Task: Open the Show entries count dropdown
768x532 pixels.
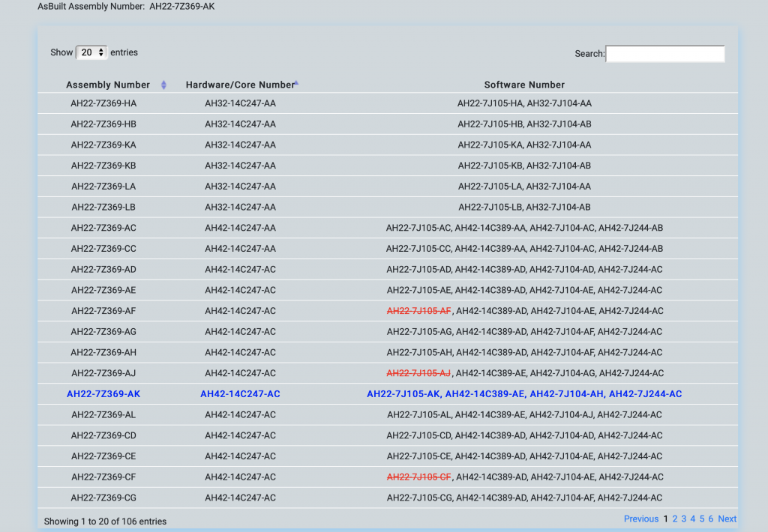Action: [91, 52]
